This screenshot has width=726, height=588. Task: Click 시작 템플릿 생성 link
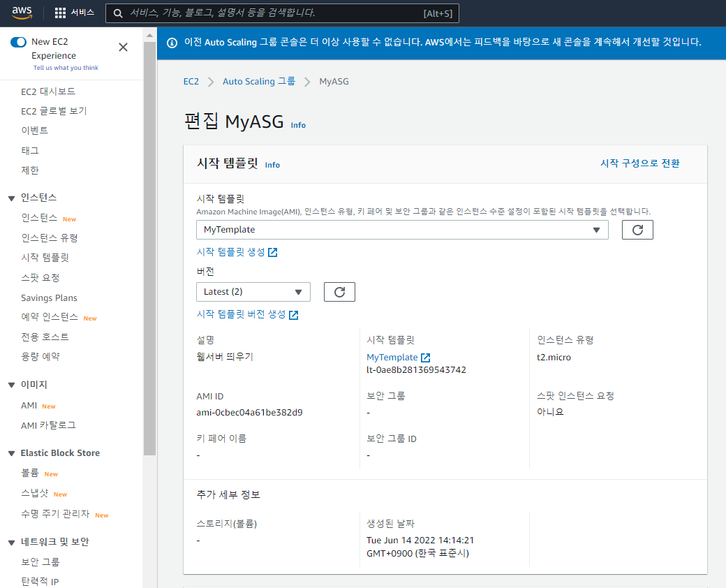[230, 252]
